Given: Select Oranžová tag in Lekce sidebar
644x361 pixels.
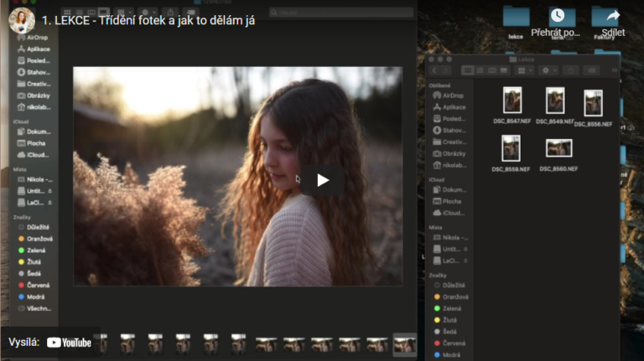Looking at the screenshot, I should click(x=451, y=297).
